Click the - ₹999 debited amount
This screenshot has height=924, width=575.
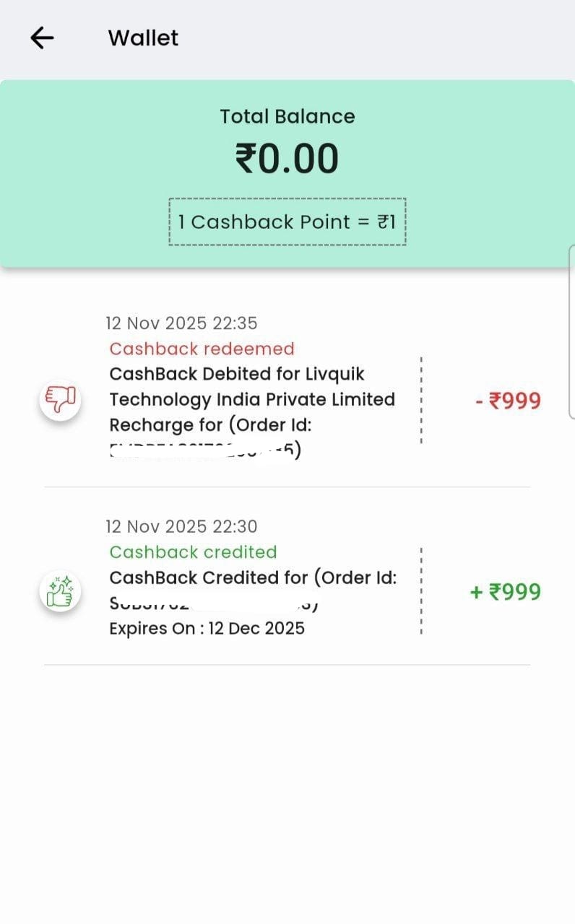(508, 401)
